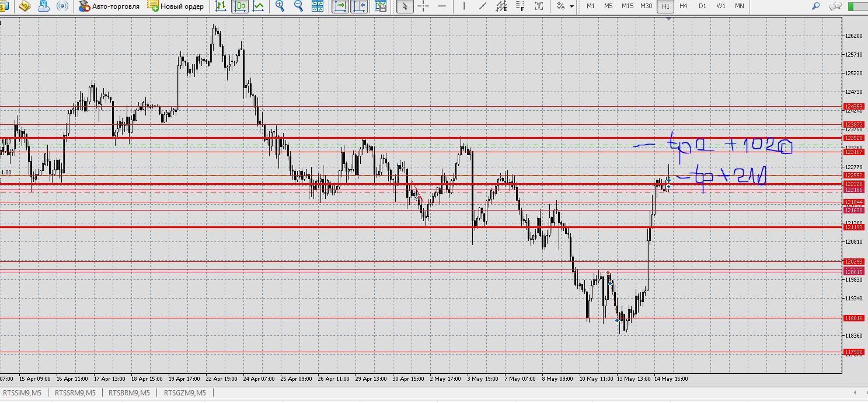This screenshot has width=868, height=403.
Task: Switch timeframe to W1
Action: point(721,6)
